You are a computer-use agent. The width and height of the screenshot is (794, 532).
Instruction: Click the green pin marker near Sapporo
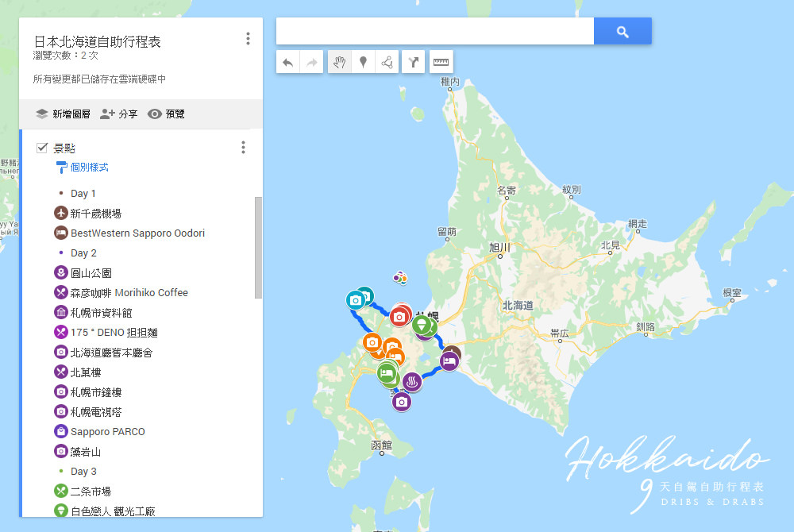[x=422, y=325]
